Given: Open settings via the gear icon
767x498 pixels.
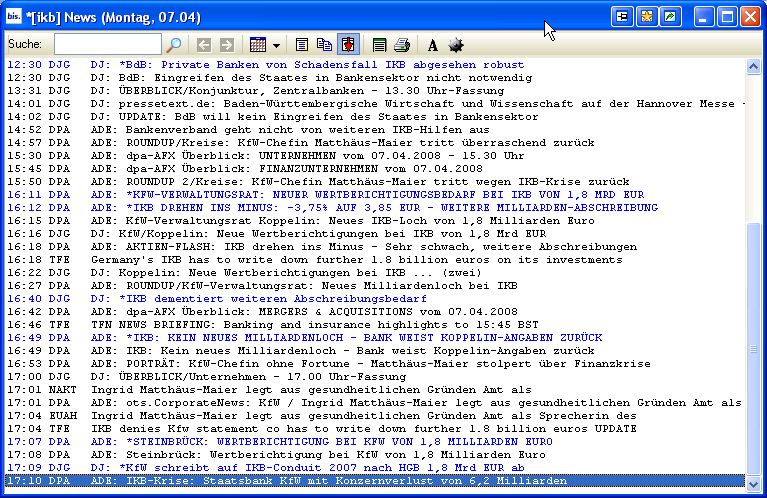Looking at the screenshot, I should [456, 45].
